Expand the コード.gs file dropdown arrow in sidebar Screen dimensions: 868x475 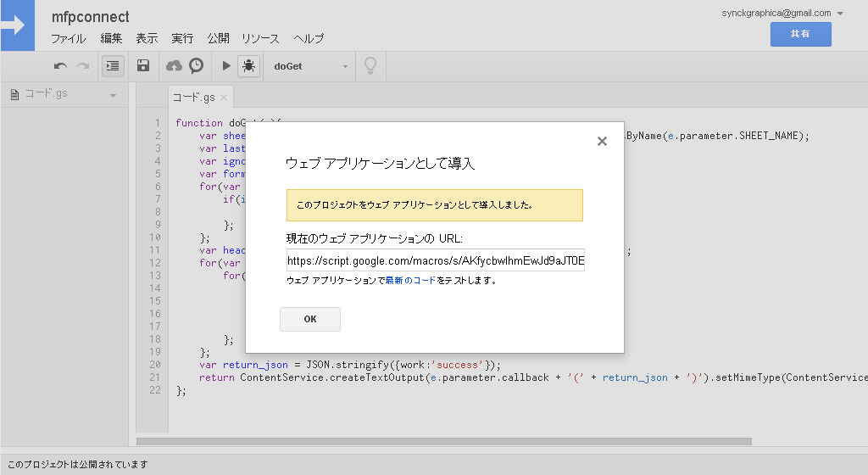pyautogui.click(x=113, y=95)
